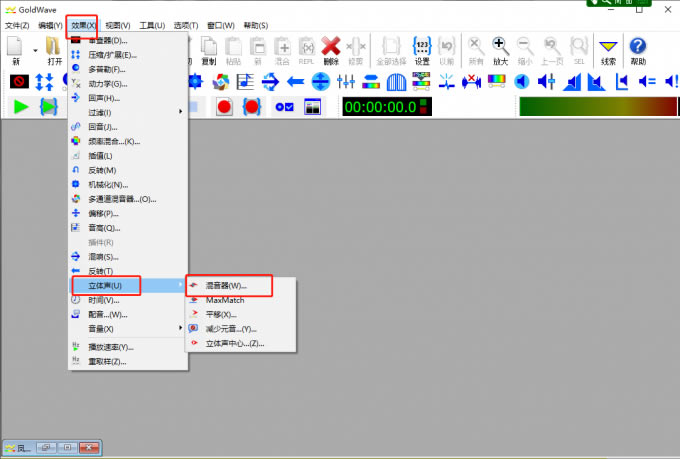The image size is (680, 459).
Task: Open the 工具(T) menu
Action: click(x=152, y=24)
